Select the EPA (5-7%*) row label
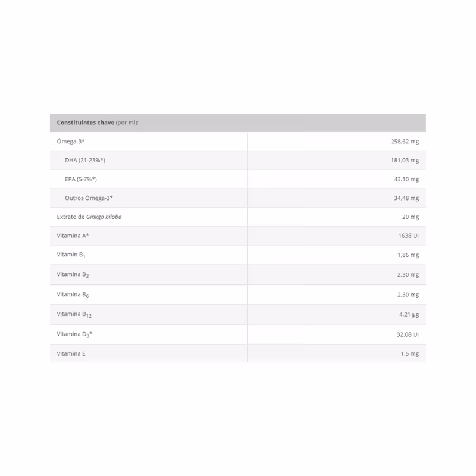The width and height of the screenshot is (476, 476). click(x=81, y=179)
